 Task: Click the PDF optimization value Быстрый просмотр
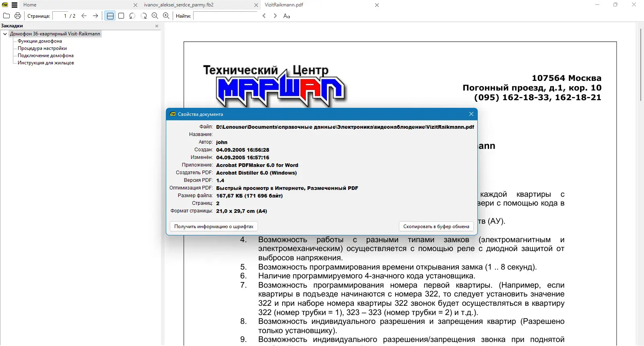[287, 188]
